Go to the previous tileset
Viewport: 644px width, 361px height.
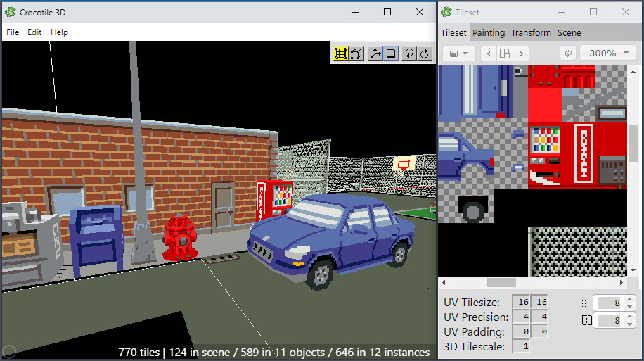[x=489, y=53]
